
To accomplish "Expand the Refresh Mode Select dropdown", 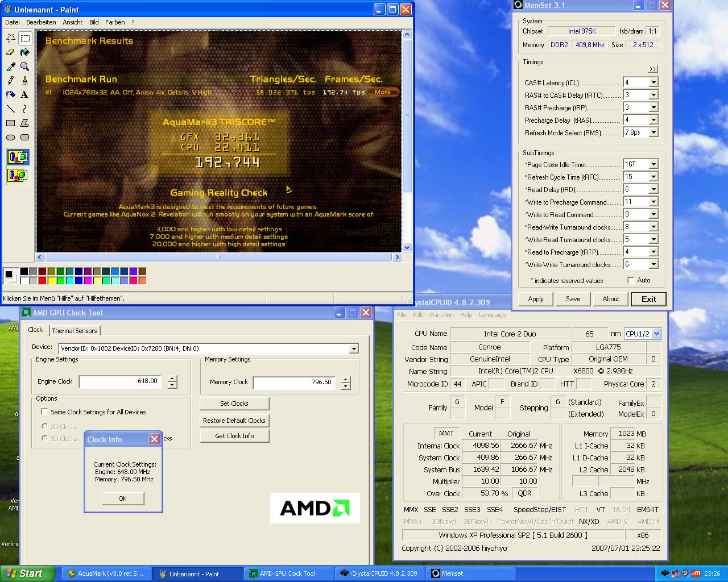I will pyautogui.click(x=653, y=132).
